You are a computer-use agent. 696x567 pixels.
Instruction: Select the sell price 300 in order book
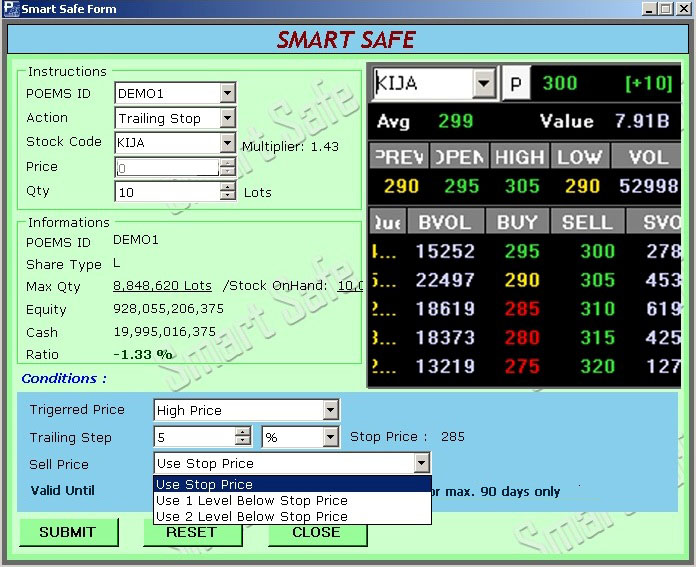(597, 251)
